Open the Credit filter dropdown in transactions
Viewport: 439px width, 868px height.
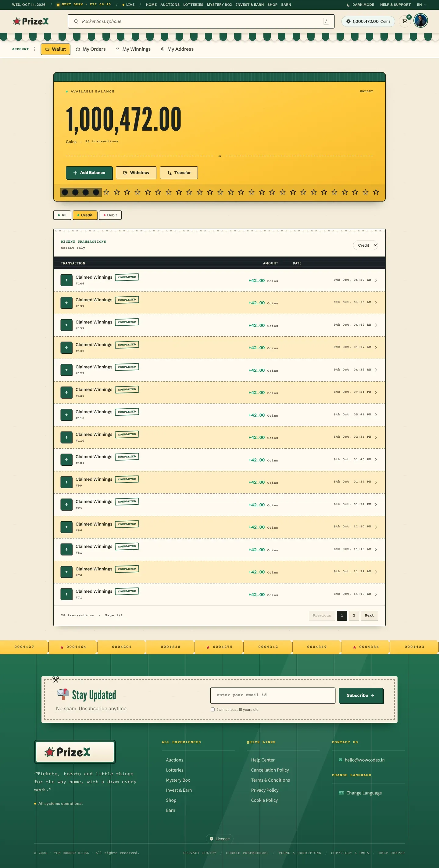(365, 245)
